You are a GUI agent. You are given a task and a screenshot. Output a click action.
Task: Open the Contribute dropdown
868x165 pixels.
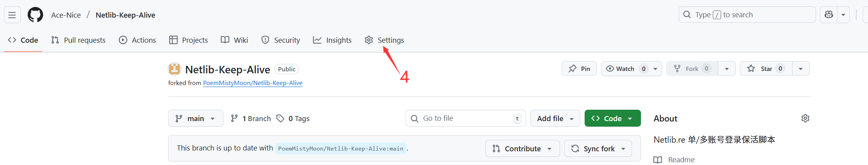523,149
